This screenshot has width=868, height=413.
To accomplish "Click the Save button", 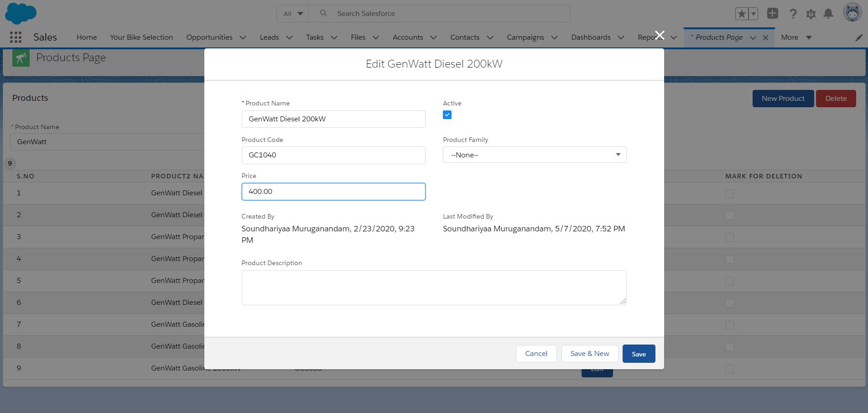I will (639, 354).
